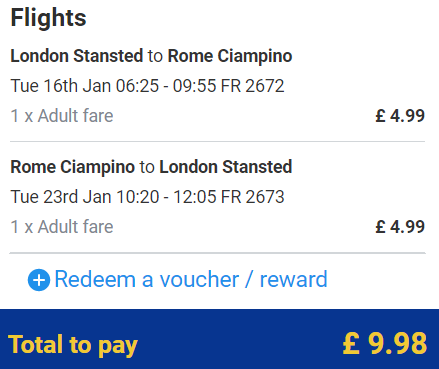Click bold Rome Ciampino destination in first route
This screenshot has height=369, width=439.
pyautogui.click(x=230, y=56)
